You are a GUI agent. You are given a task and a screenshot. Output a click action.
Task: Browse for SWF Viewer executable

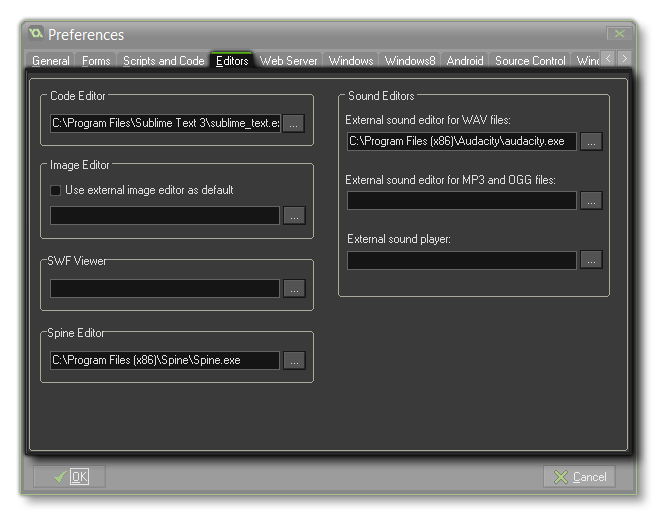(x=293, y=289)
